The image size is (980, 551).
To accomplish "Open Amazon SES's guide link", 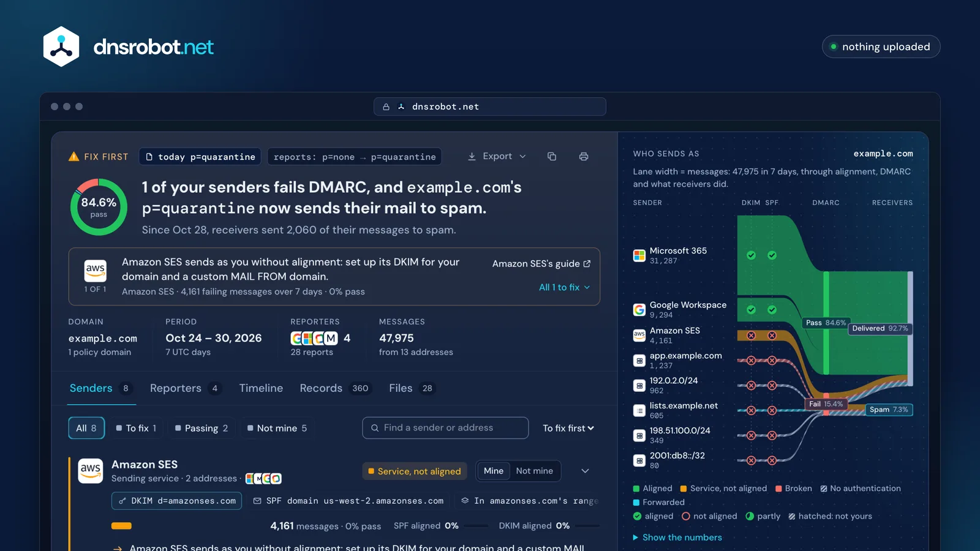I will pos(541,263).
